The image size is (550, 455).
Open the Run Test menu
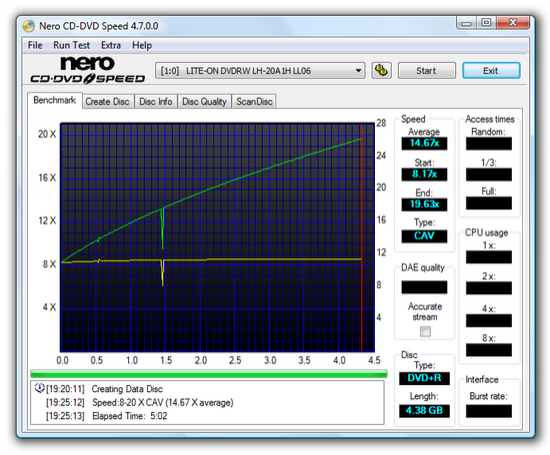coord(72,45)
